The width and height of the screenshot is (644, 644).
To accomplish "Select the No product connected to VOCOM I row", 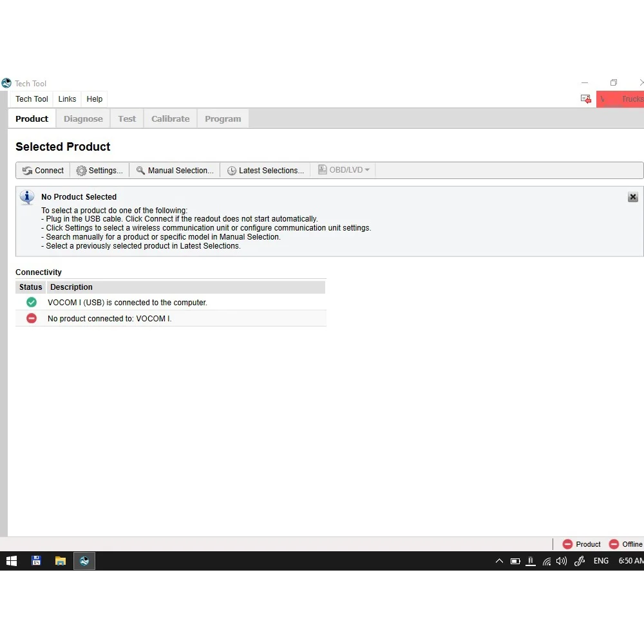I will pos(171,318).
